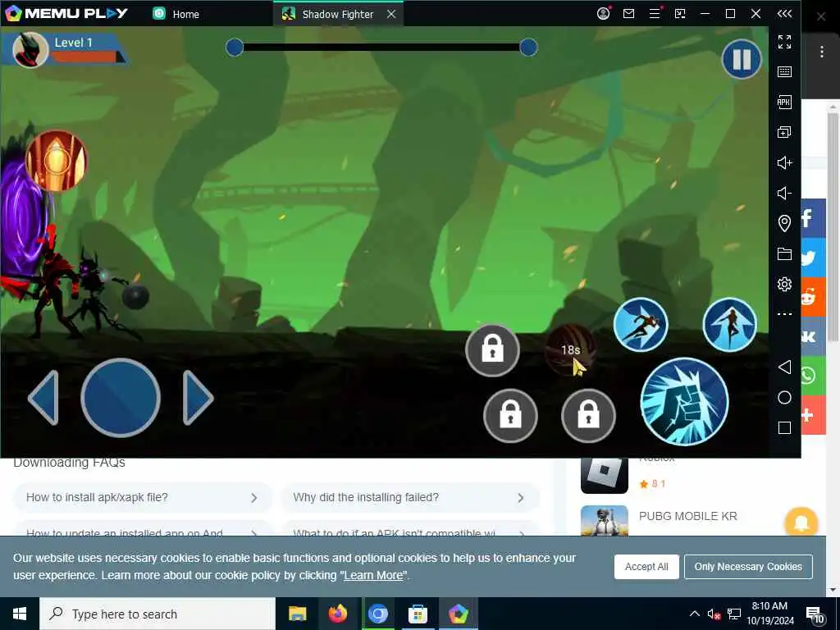Open PUBG MOBILE KR app listing

pos(688,516)
